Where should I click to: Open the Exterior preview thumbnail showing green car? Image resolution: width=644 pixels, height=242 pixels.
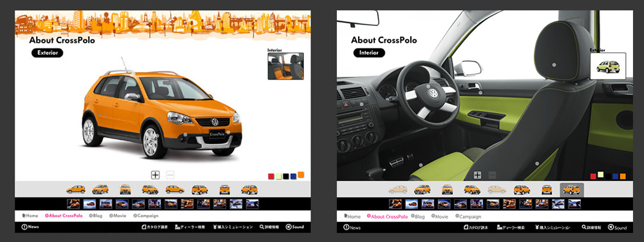pyautogui.click(x=608, y=66)
